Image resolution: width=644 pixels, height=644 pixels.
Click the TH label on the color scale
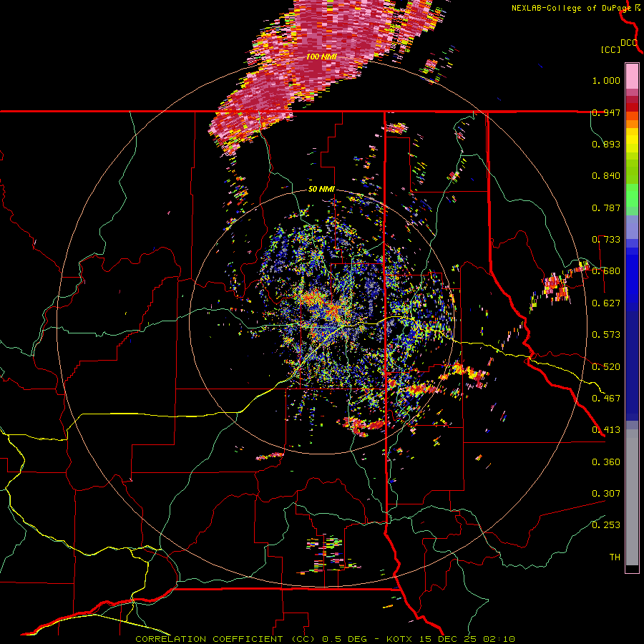pyautogui.click(x=615, y=557)
